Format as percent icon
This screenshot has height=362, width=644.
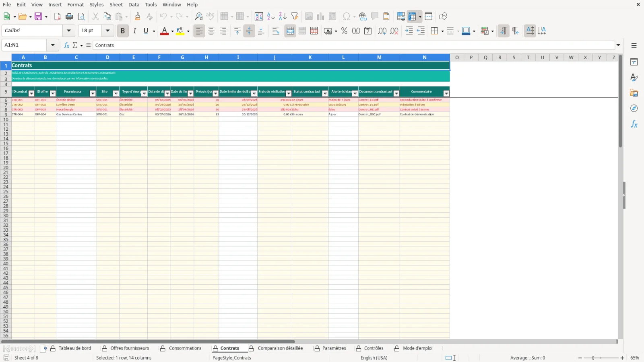[344, 31]
